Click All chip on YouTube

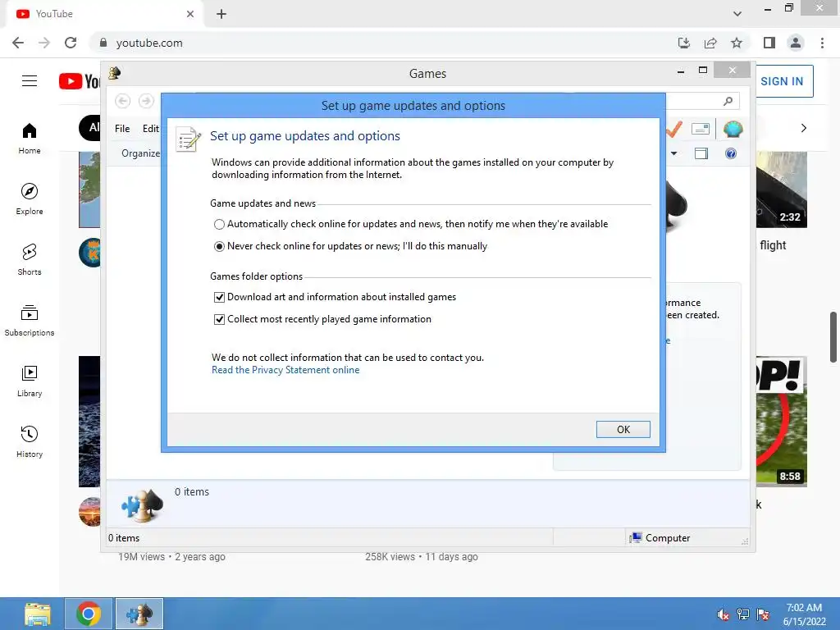[90, 127]
